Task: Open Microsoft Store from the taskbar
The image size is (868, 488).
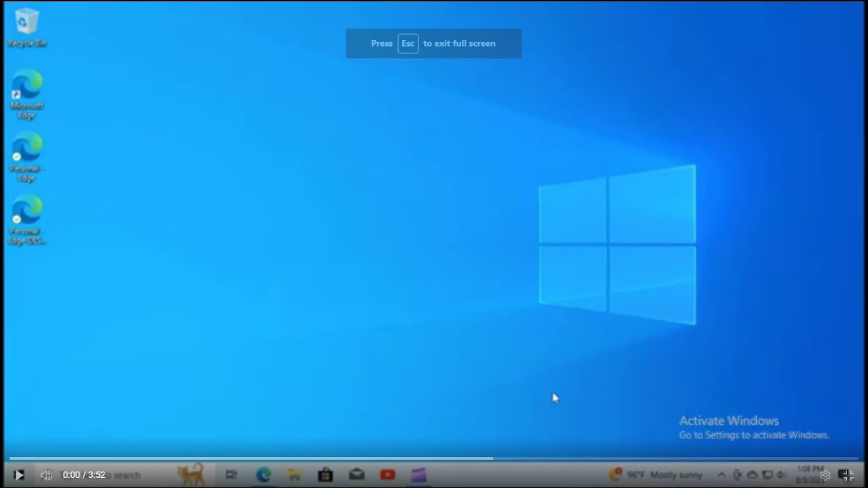Action: tap(325, 475)
